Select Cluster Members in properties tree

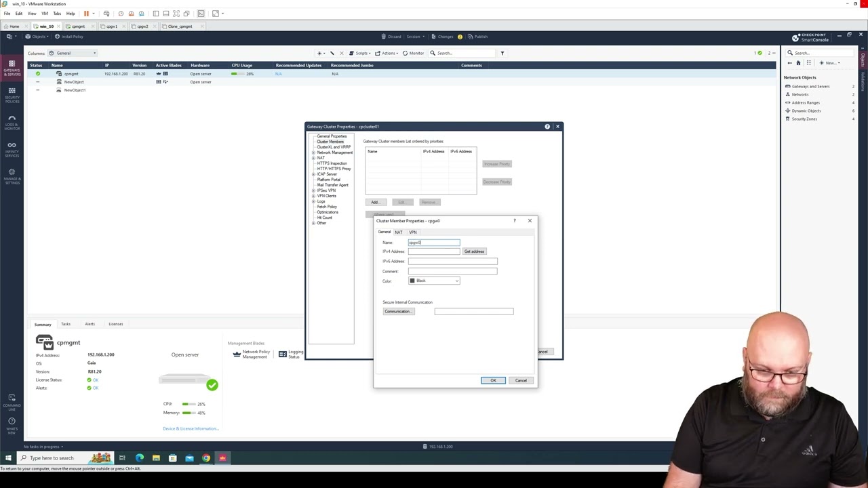click(x=330, y=142)
